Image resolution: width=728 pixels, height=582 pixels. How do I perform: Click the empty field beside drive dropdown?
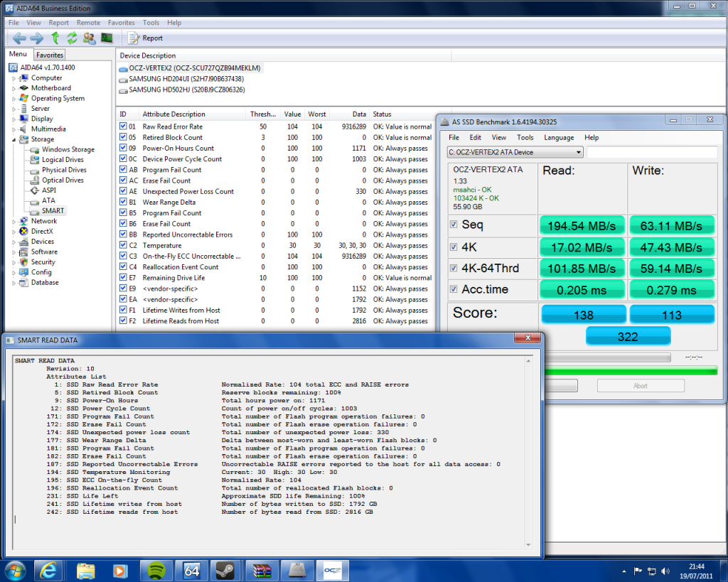[652, 152]
